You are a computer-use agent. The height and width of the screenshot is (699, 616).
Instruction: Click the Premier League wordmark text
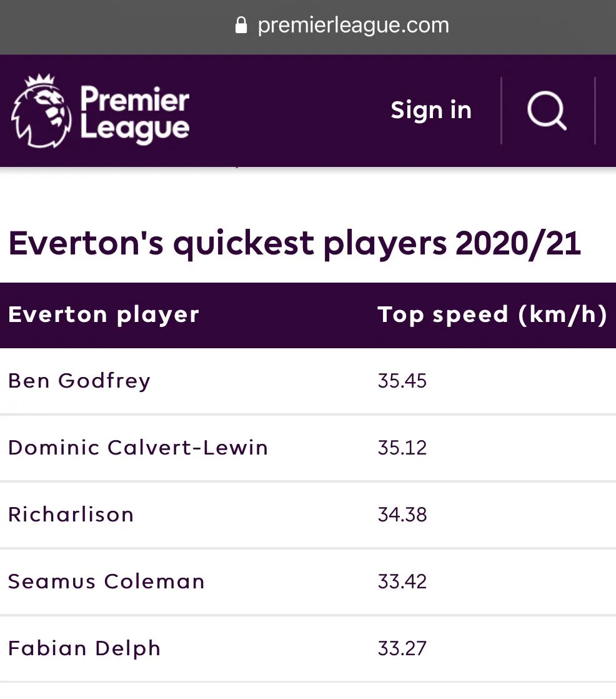click(x=134, y=113)
